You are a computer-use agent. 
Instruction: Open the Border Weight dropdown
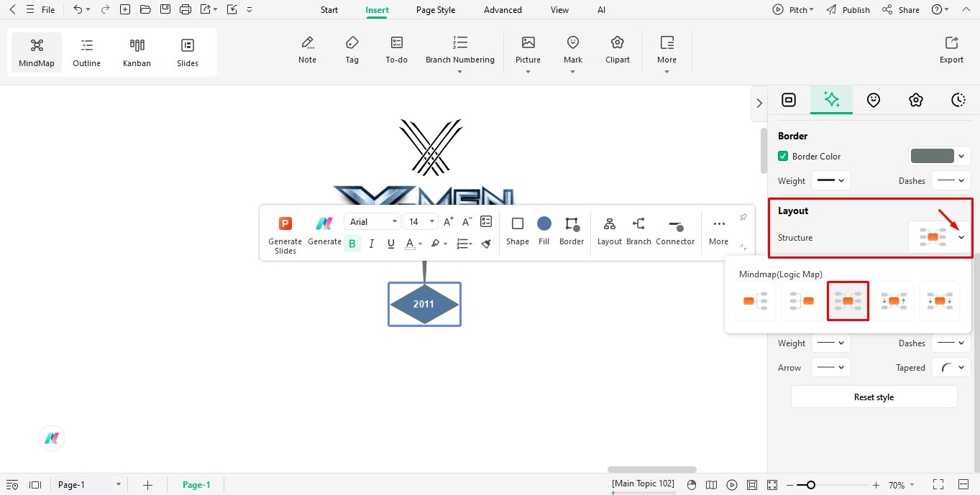[831, 180]
